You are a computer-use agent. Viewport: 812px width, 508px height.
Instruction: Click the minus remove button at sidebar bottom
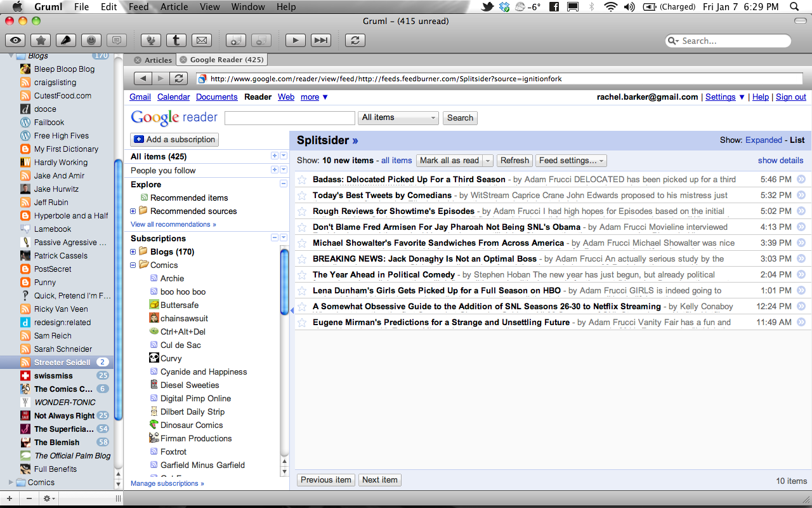(29, 498)
